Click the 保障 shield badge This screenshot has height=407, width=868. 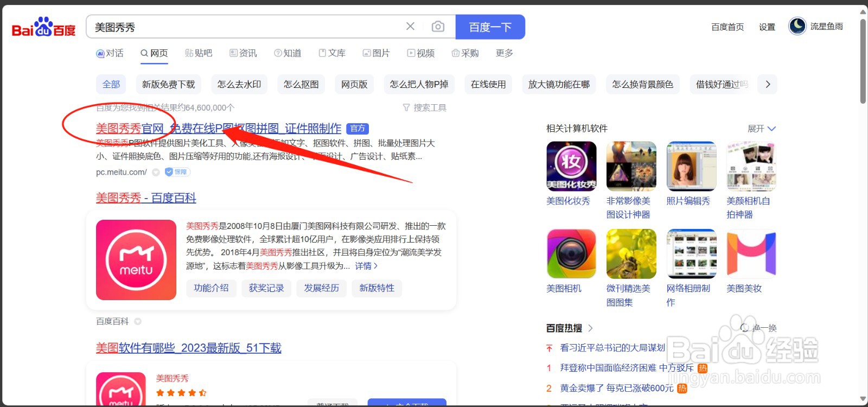point(177,172)
